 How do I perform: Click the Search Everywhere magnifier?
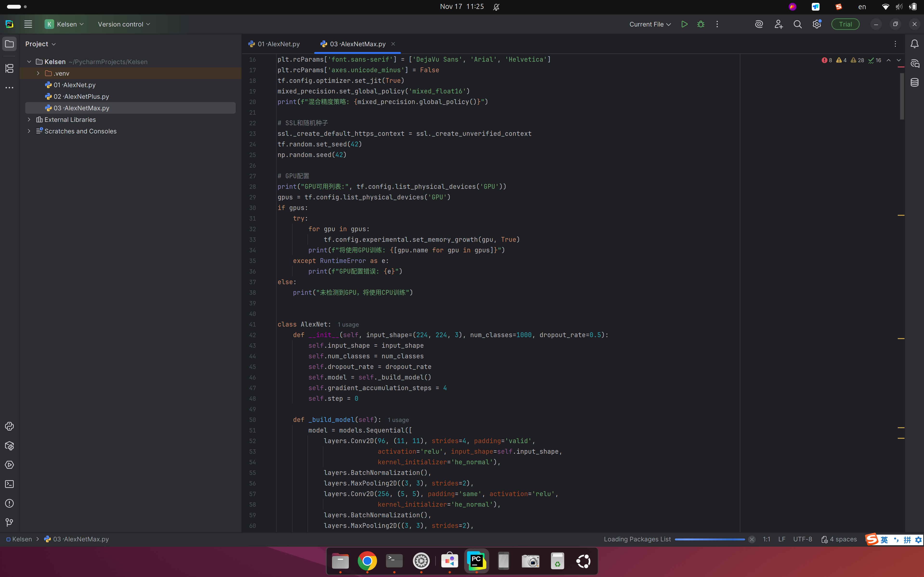click(797, 24)
